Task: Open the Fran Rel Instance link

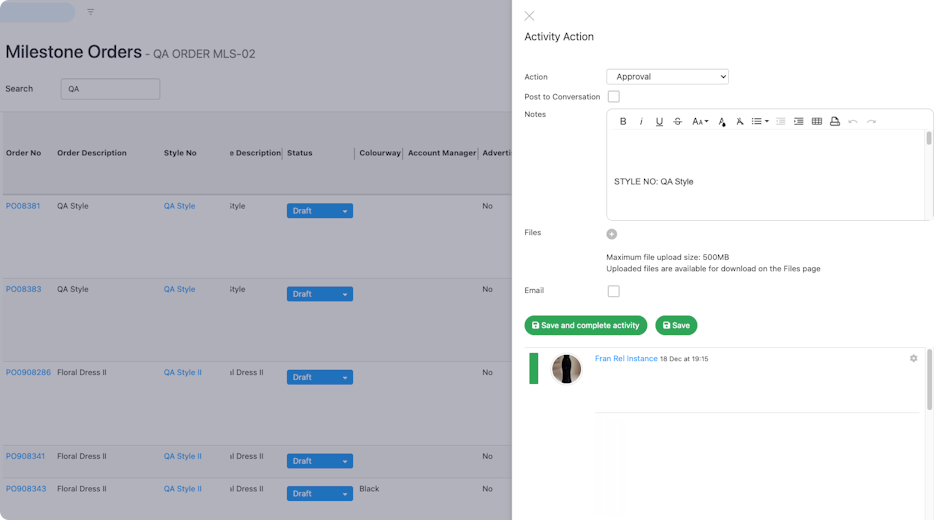Action: (x=626, y=358)
